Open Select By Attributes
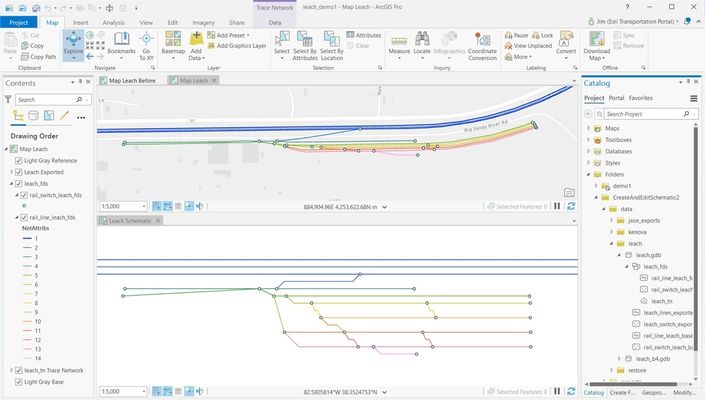This screenshot has width=705, height=400. [x=305, y=45]
